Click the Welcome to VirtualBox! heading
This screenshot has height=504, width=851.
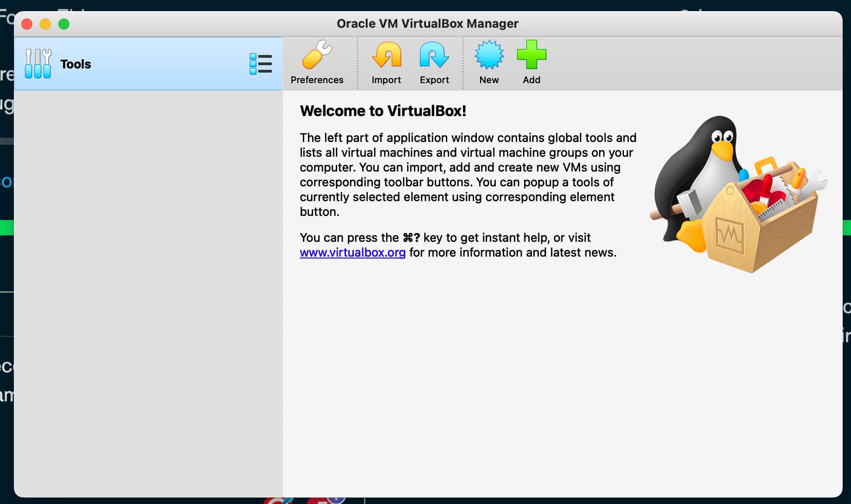(x=383, y=111)
